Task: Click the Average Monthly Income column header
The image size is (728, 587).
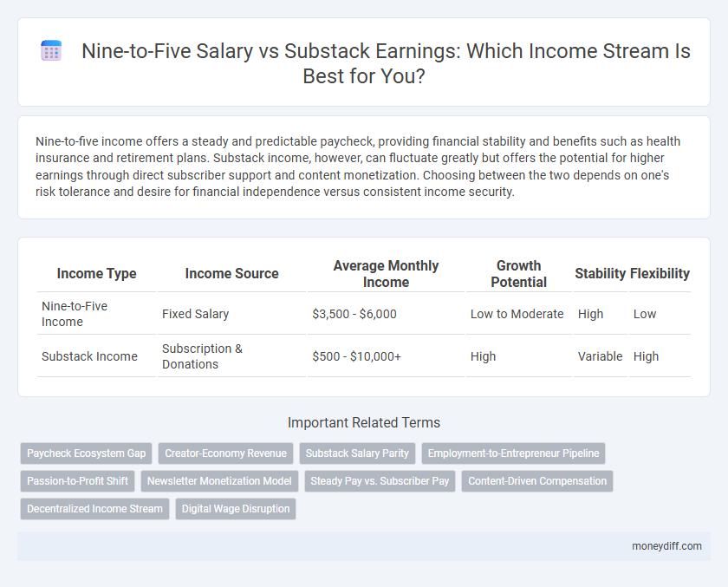Action: click(x=386, y=273)
